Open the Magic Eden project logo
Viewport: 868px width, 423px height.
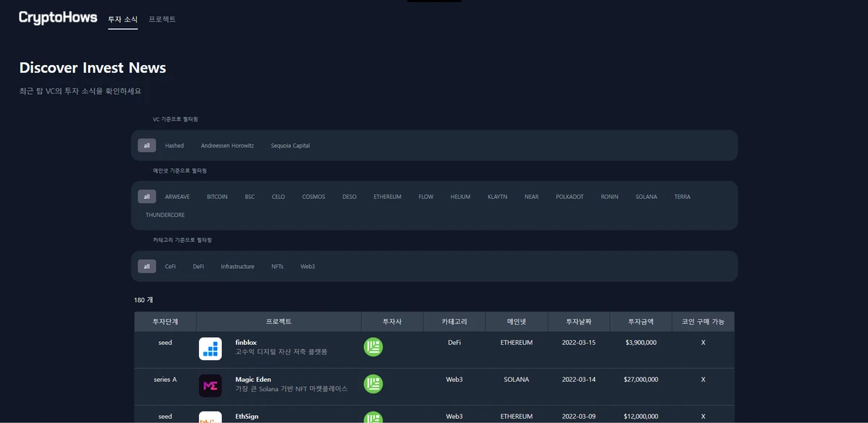[210, 385]
